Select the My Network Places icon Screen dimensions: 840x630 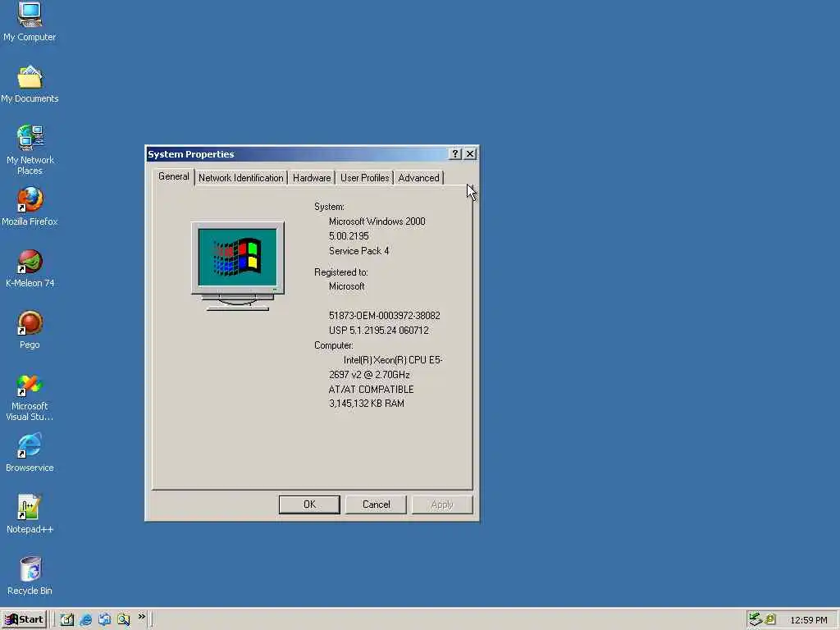tap(30, 150)
